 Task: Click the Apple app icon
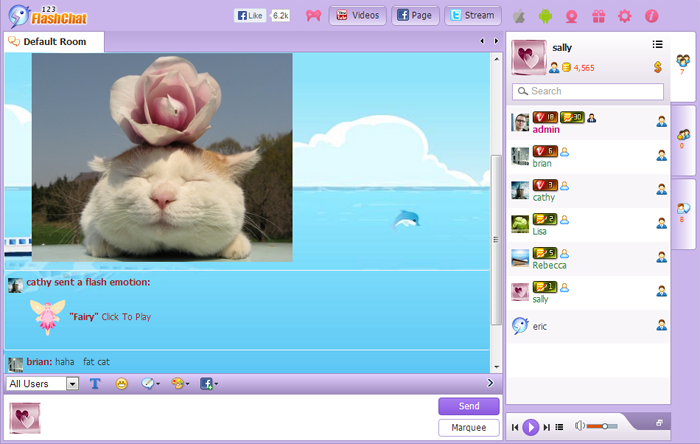click(519, 16)
